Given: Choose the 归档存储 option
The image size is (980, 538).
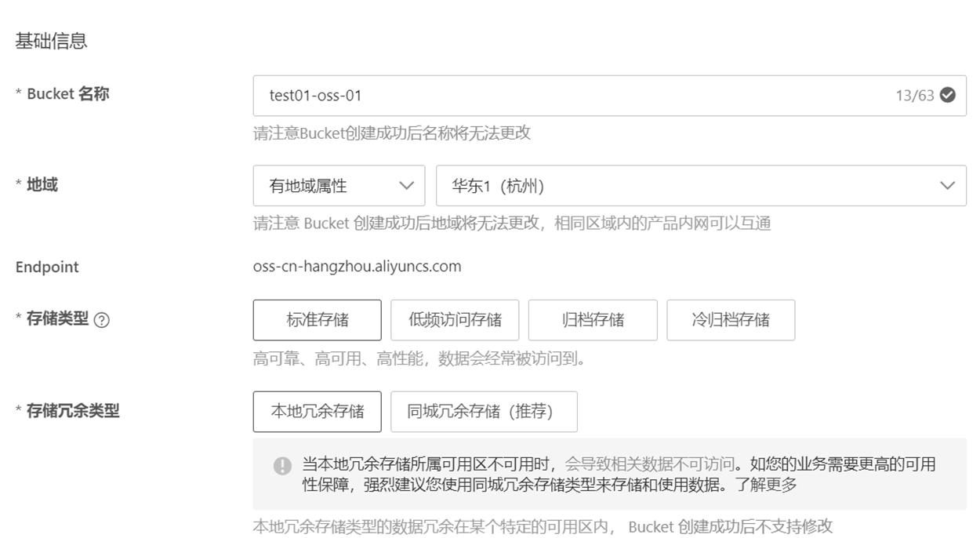Looking at the screenshot, I should (593, 320).
